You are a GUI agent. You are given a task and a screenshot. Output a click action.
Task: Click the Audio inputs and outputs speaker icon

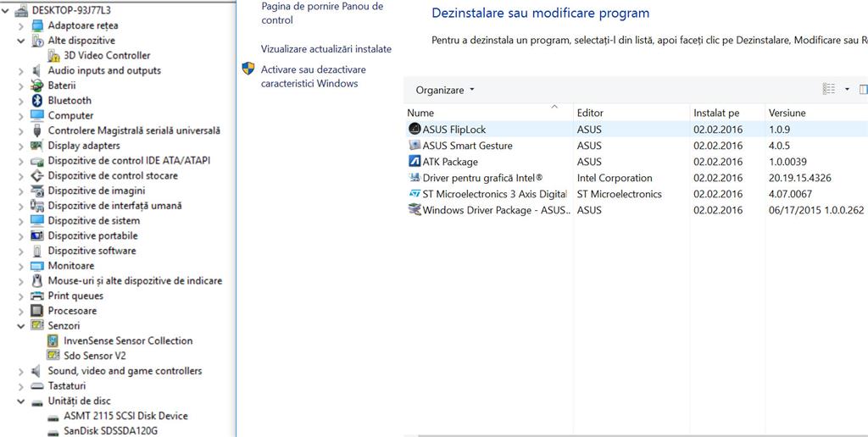click(x=37, y=70)
